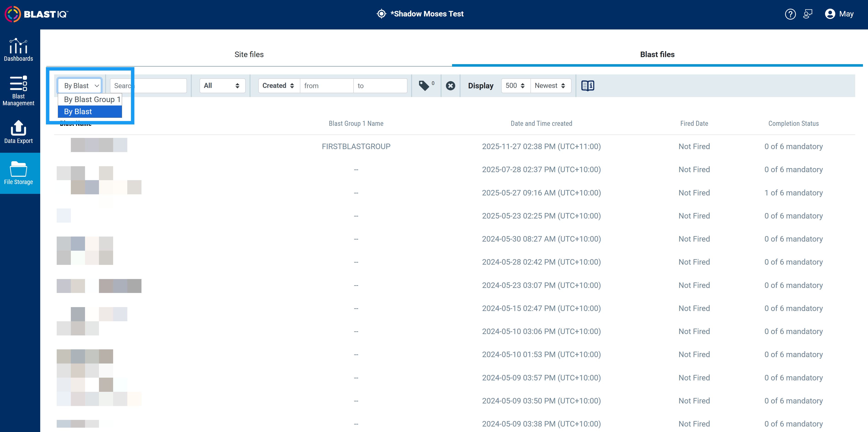The width and height of the screenshot is (868, 432).
Task: Select the 2025-05-23 02:25 PM row date
Action: click(541, 216)
